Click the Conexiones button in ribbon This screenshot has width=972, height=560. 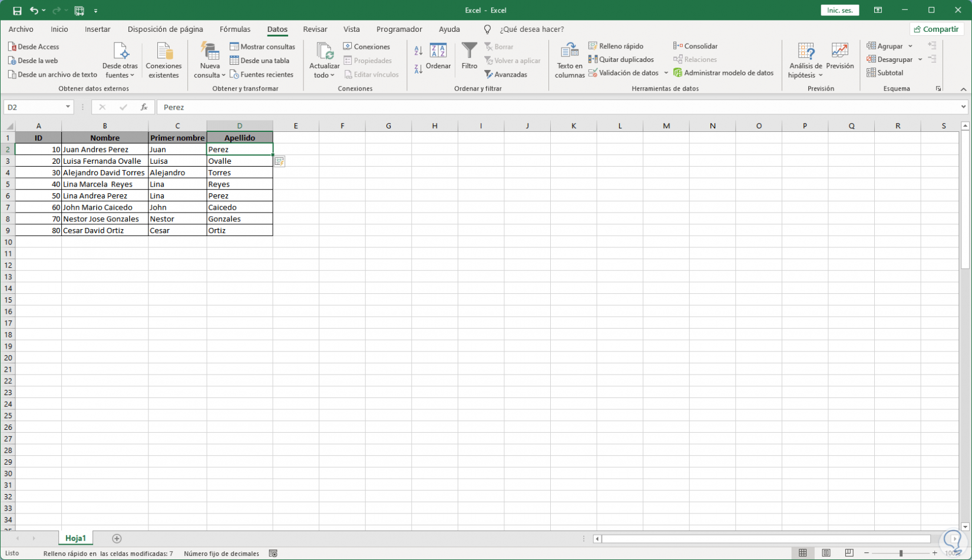coord(366,47)
